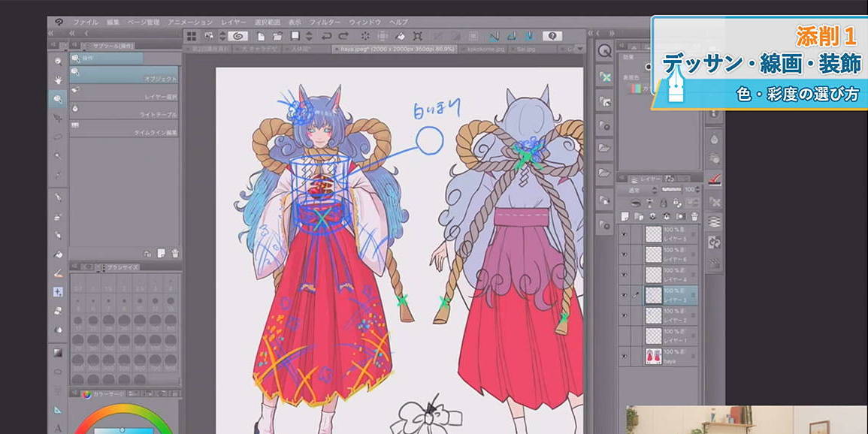Screen dimensions: 868x434
Task: Adjust the layer opacity slider
Action: tap(672, 190)
